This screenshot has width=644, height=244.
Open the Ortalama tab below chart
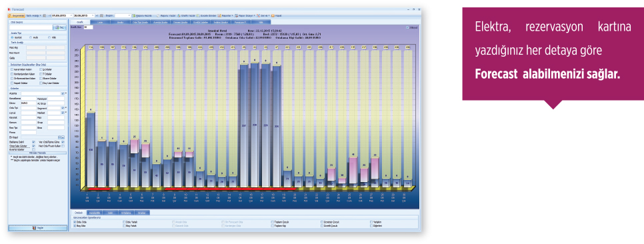[x=126, y=213]
